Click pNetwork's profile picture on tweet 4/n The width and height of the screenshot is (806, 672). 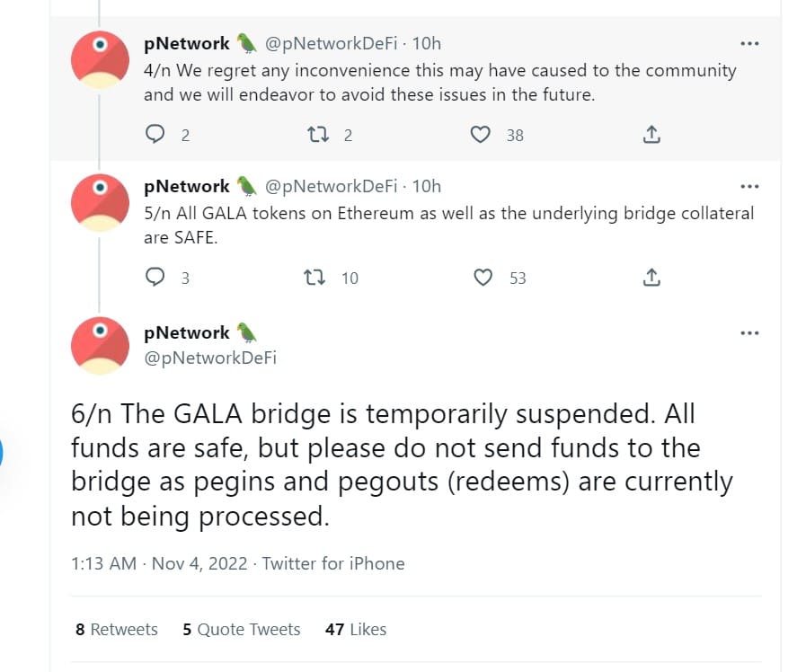tap(100, 57)
